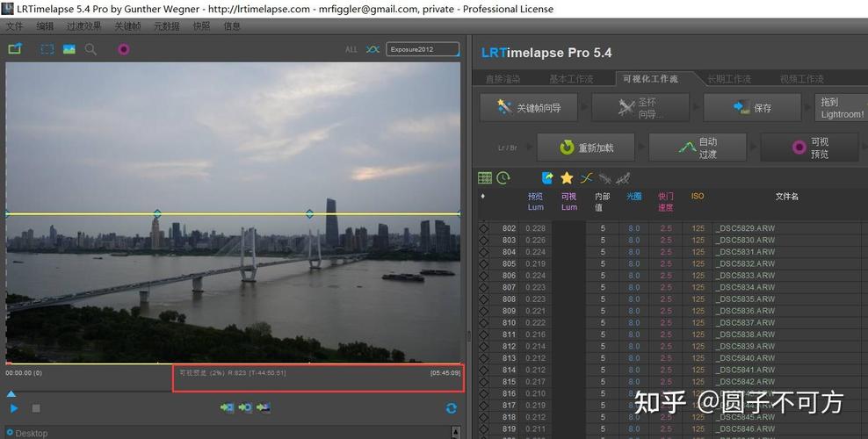Screen dimensions: 868x439
Task: Open the 编辑 menu
Action: (x=45, y=26)
